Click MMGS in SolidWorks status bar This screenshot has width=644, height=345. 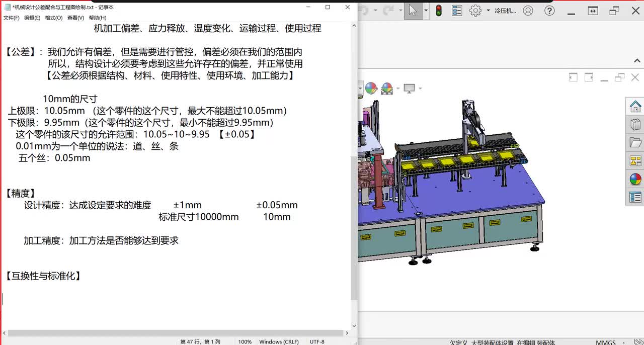click(606, 342)
